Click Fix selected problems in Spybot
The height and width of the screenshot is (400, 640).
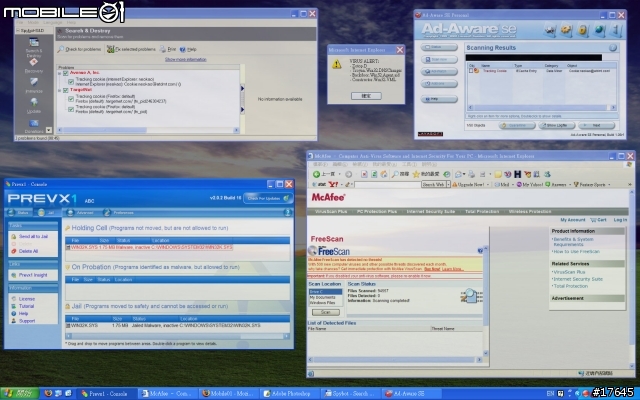tap(131, 49)
